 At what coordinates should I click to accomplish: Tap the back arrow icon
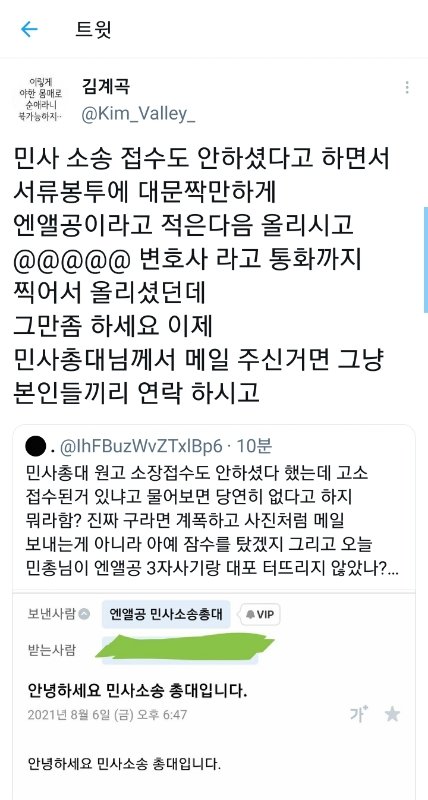29,29
